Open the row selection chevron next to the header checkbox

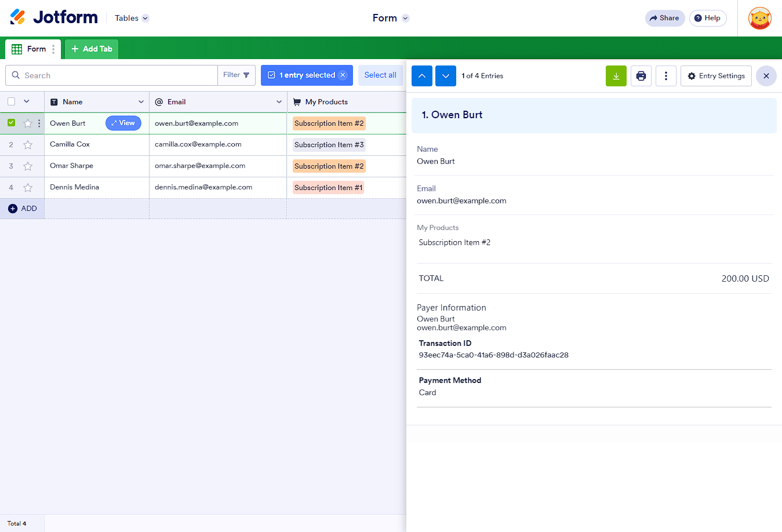pyautogui.click(x=27, y=101)
